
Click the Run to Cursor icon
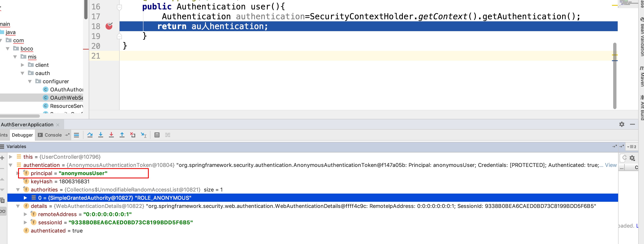pyautogui.click(x=143, y=135)
